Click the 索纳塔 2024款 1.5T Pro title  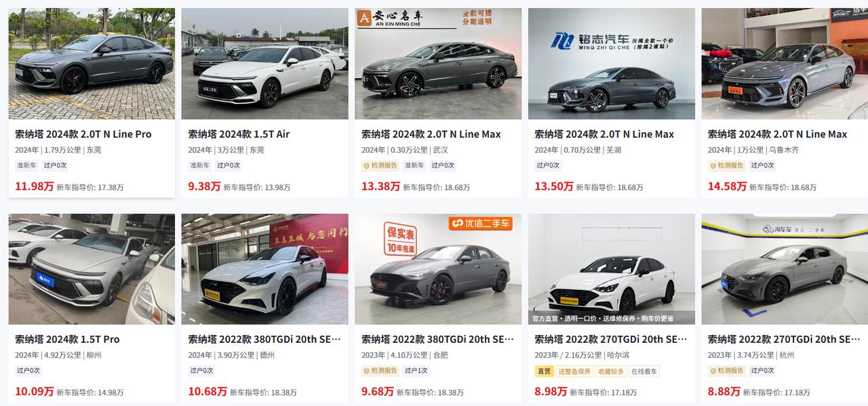67,339
